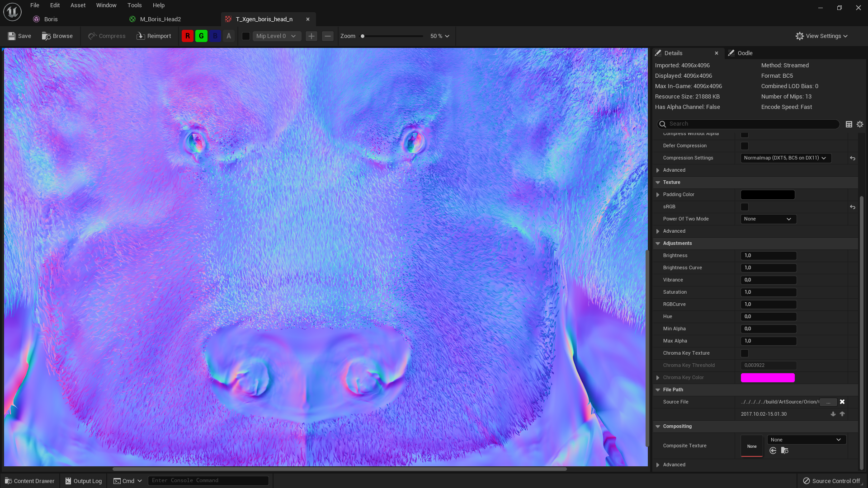The height and width of the screenshot is (488, 868).
Task: Increase mip level with plus button
Action: (311, 36)
